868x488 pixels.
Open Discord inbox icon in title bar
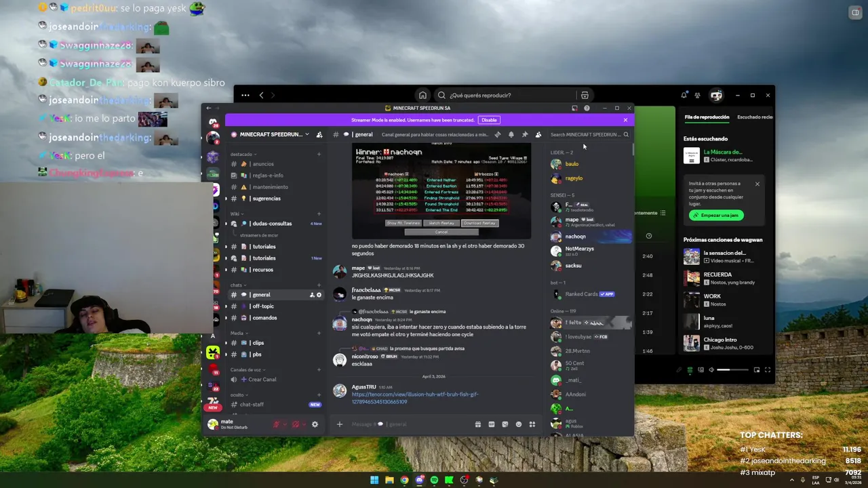574,108
